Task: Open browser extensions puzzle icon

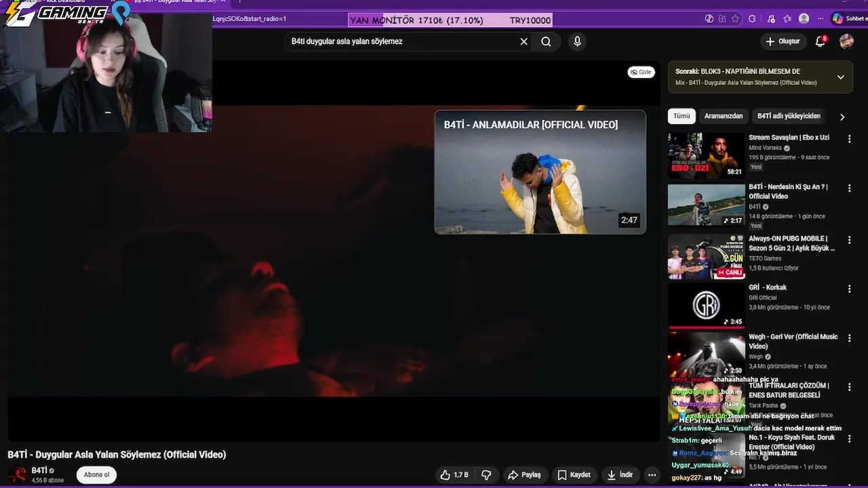Action: [752, 19]
